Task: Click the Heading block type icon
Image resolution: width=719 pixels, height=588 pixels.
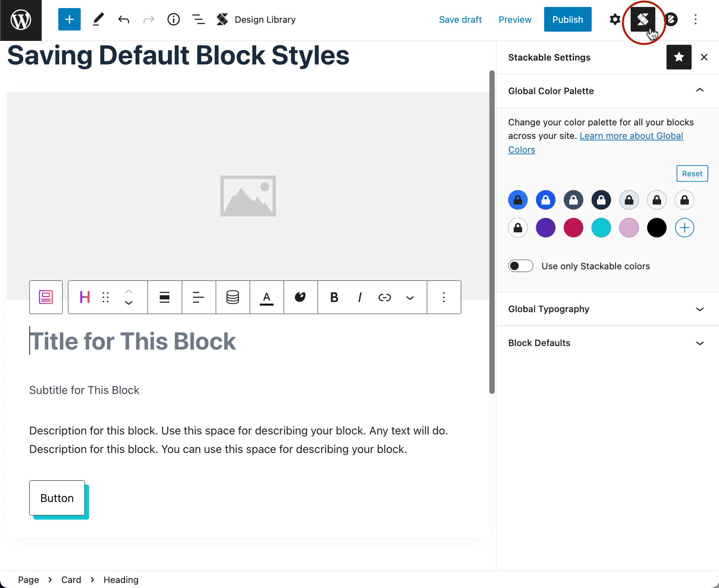Action: tap(85, 297)
